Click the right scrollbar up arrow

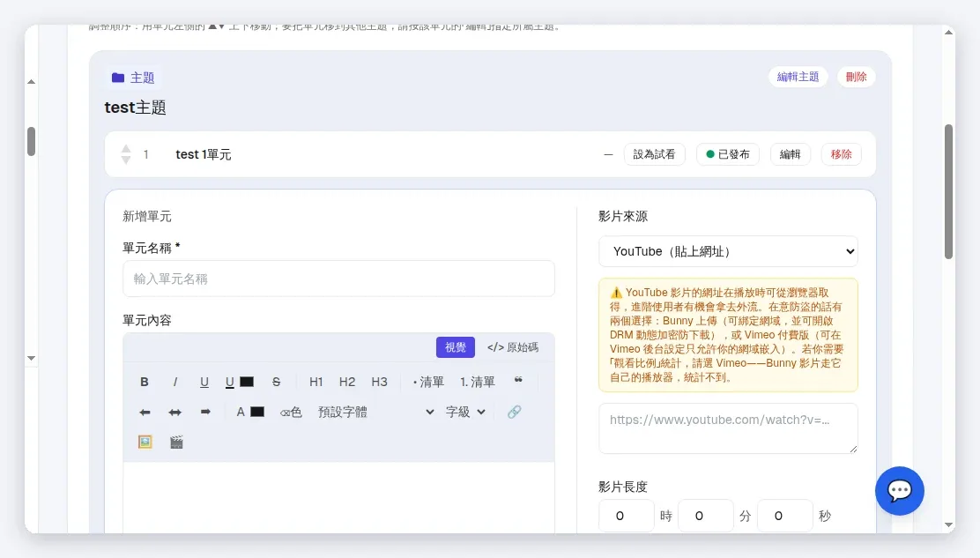[949, 33]
